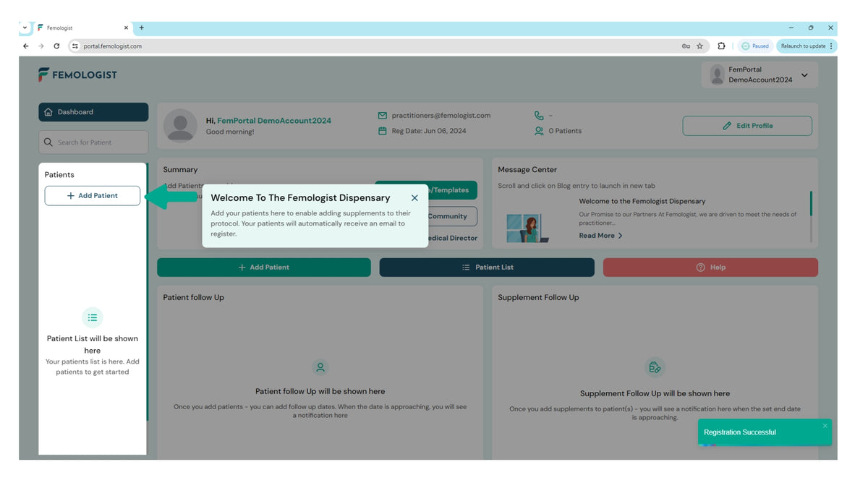Viewport: 868px width, 488px height.
Task: Click Read More link in Message Center
Action: [x=600, y=236]
